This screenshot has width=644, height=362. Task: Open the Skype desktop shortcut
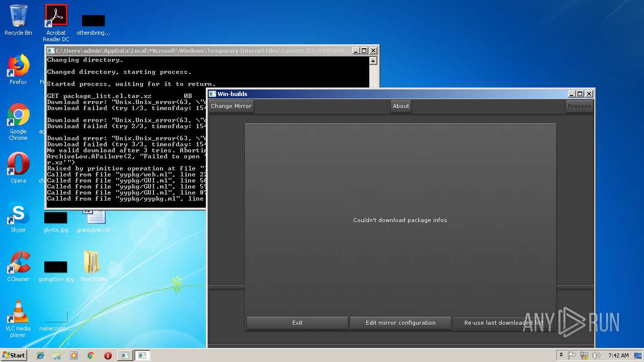point(18,217)
